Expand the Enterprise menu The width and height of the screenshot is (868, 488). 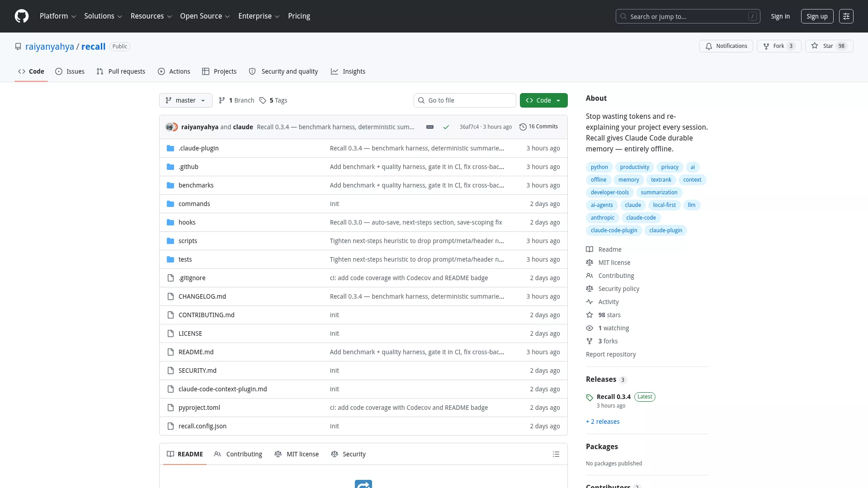(x=259, y=16)
